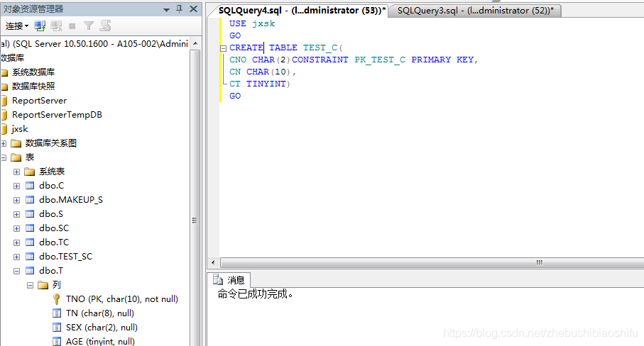644x346 pixels.
Task: Open the 连接 dropdown in Object Explorer
Action: coord(16,26)
